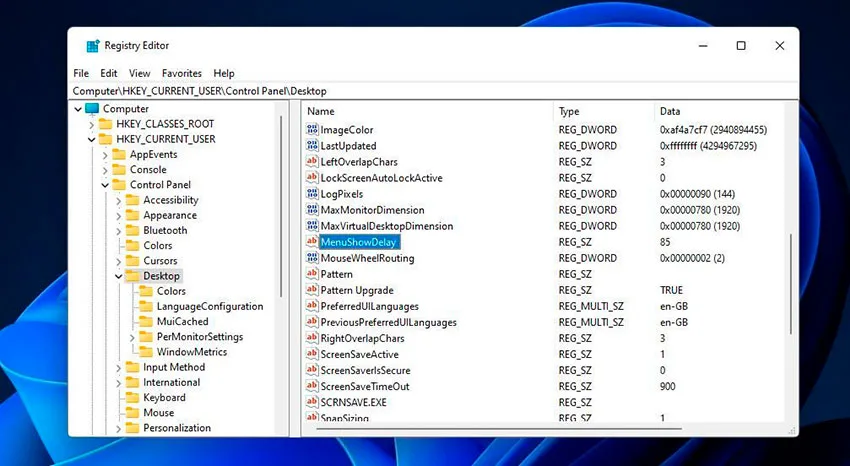Open the Edit menu
Viewport: 850px width, 466px height.
point(108,73)
